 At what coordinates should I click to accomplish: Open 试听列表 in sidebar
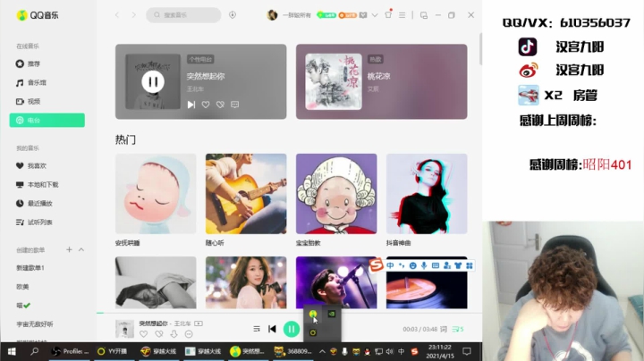pyautogui.click(x=34, y=222)
